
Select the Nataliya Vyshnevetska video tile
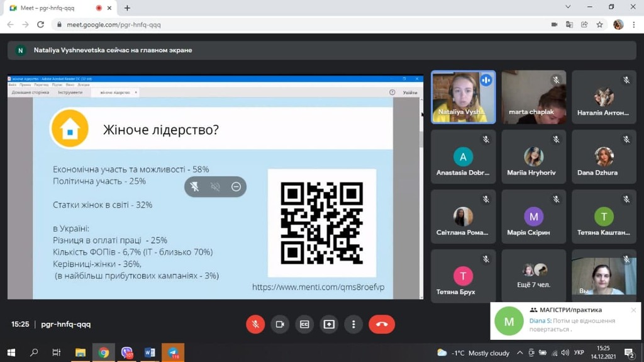click(463, 96)
